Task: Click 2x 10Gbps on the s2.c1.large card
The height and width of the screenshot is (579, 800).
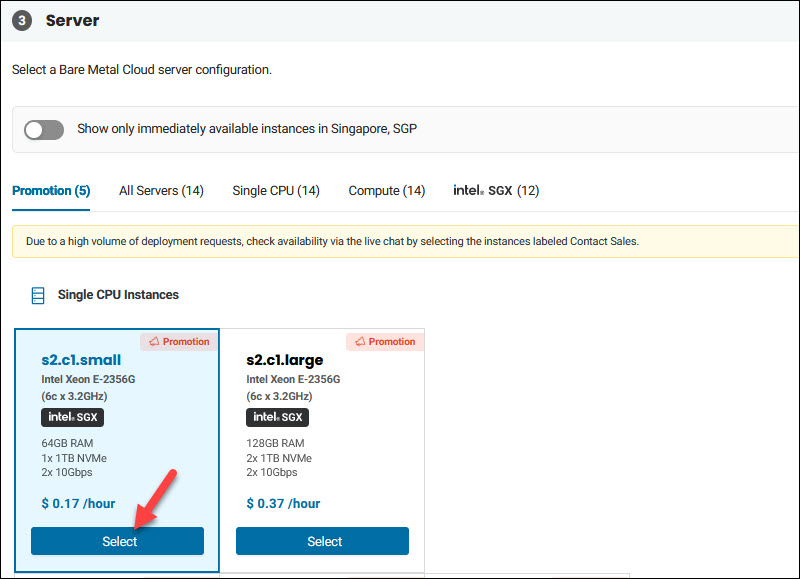Action: pyautogui.click(x=272, y=472)
